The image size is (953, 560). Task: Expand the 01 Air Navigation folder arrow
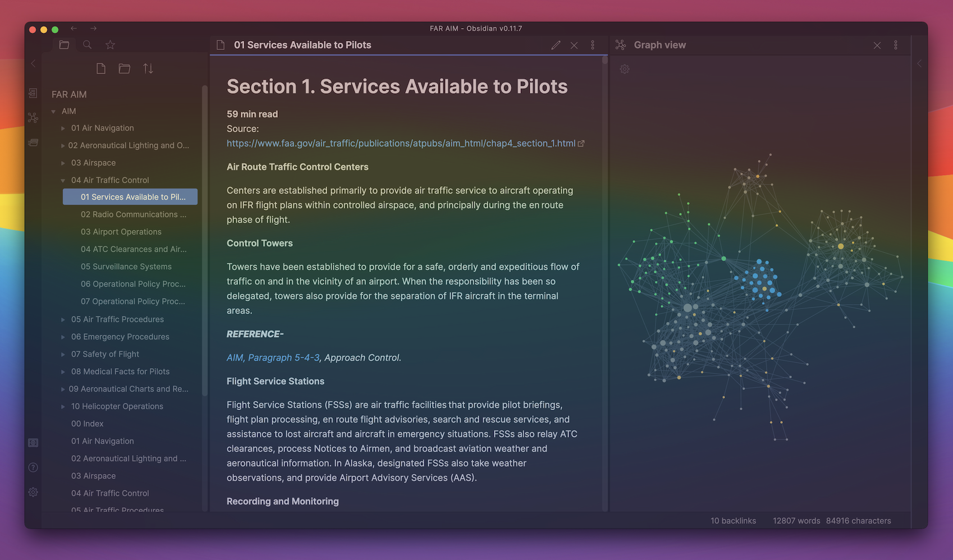(x=63, y=128)
